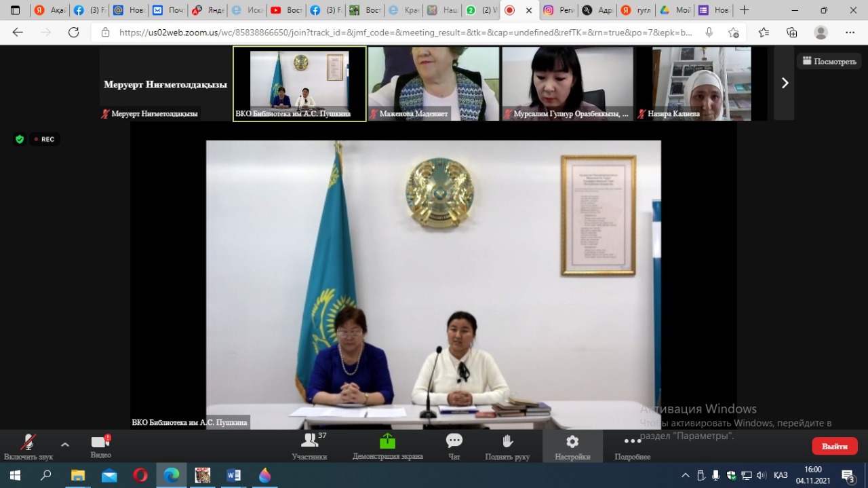Select Мурсалим Гулнур Оразбеккызы video thumbnail
Image resolution: width=868 pixels, height=488 pixels.
(x=568, y=83)
